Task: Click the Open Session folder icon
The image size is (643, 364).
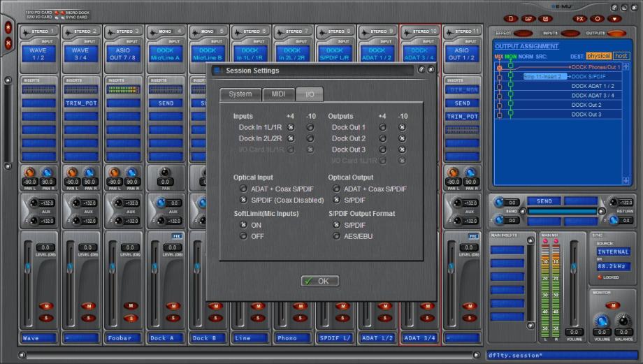Action: click(528, 19)
